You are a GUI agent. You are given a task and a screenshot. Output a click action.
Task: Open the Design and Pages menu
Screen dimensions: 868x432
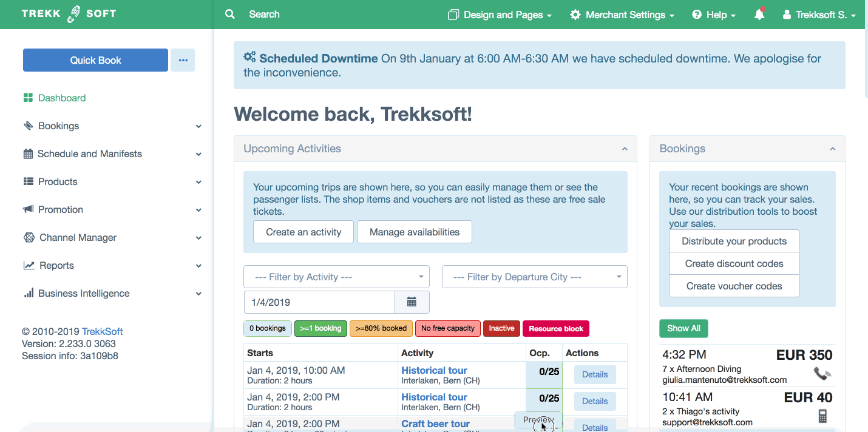pos(500,15)
